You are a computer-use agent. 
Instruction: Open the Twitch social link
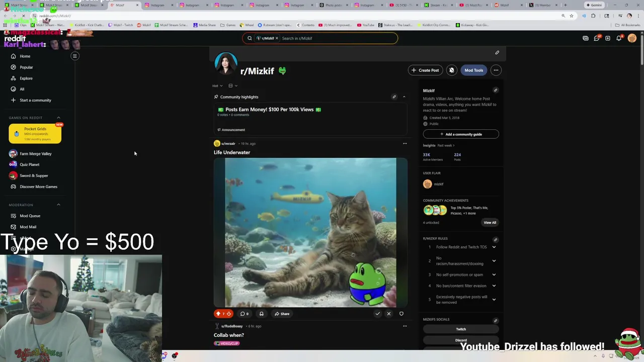(x=461, y=329)
